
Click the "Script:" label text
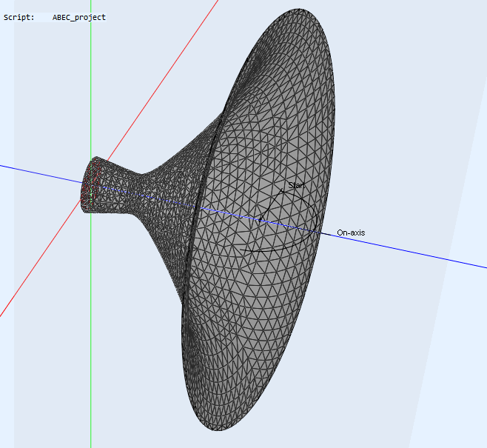coord(19,17)
